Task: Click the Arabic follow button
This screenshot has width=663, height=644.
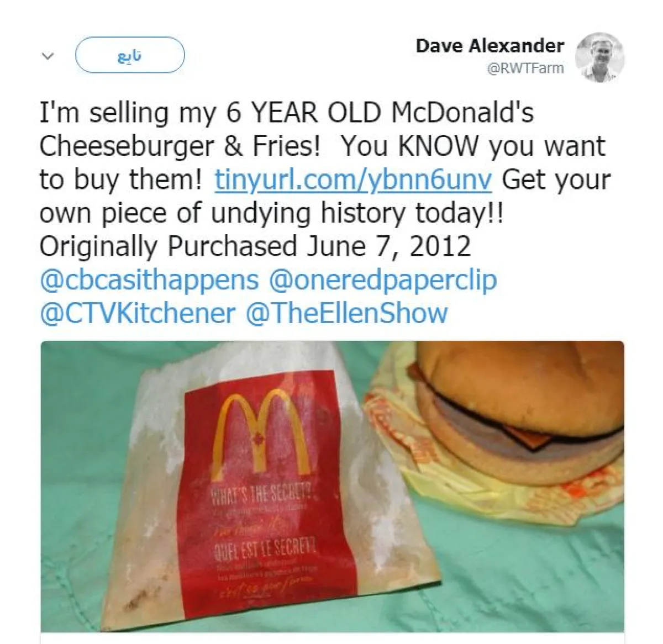Action: coord(130,55)
